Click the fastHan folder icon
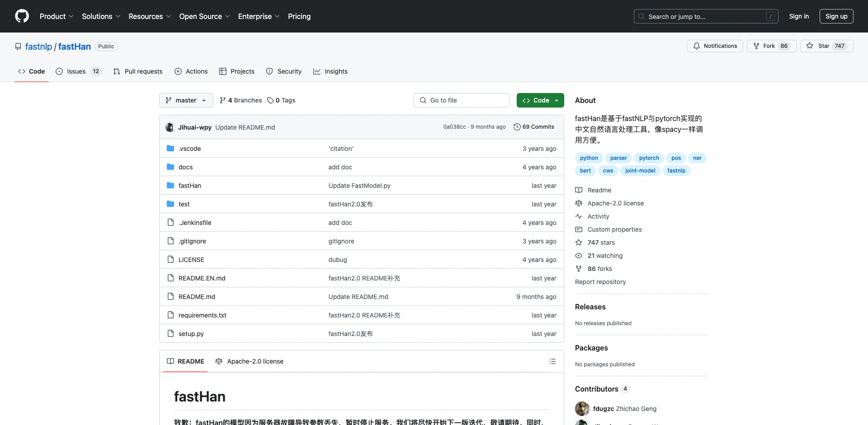Viewport: 868px width, 425px height. point(170,185)
